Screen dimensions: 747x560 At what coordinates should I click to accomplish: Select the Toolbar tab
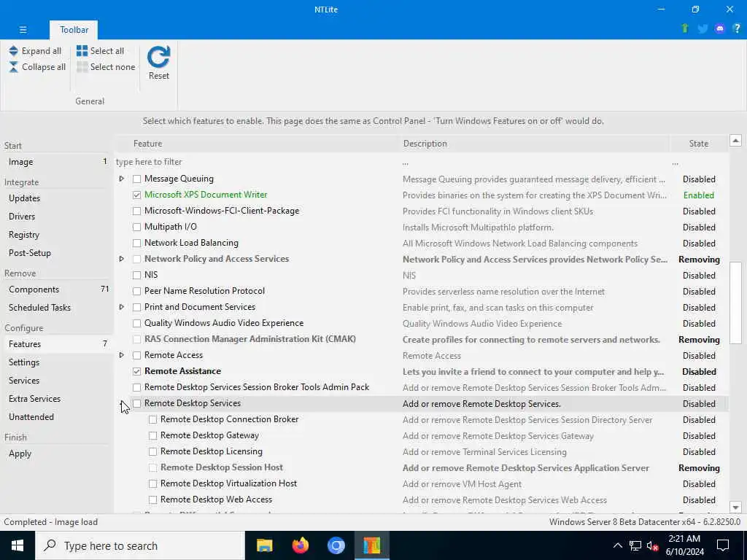tap(74, 30)
